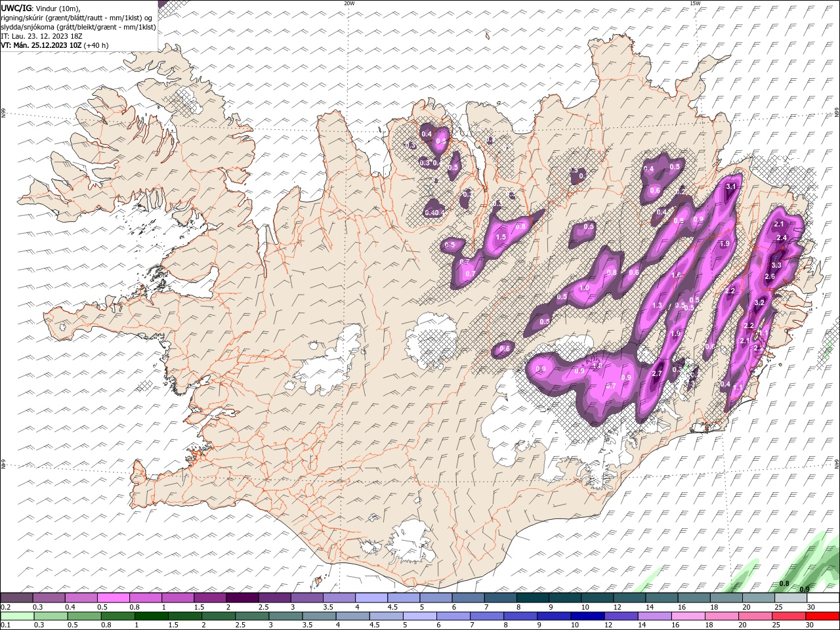Click the bottom-row red-pink swatch labeled 25
This screenshot has height=630, width=840.
click(x=789, y=616)
